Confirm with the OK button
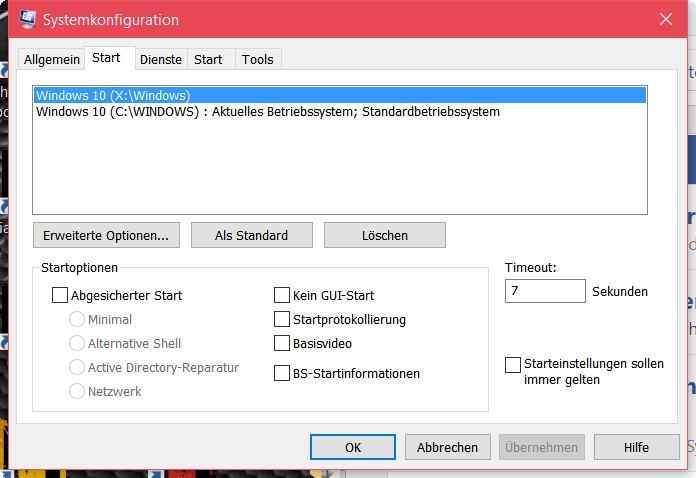This screenshot has height=478, width=696. 353,447
